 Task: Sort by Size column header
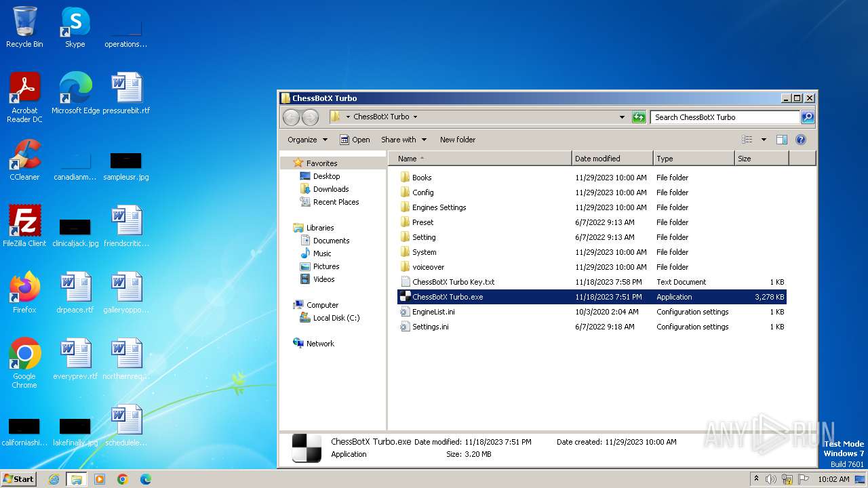tap(762, 159)
